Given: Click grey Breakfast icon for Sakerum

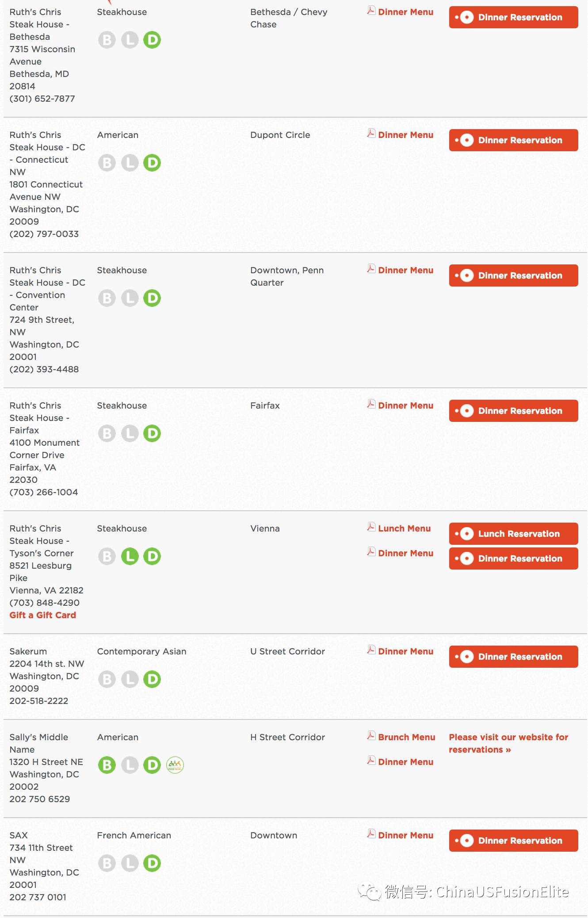Looking at the screenshot, I should click(107, 679).
